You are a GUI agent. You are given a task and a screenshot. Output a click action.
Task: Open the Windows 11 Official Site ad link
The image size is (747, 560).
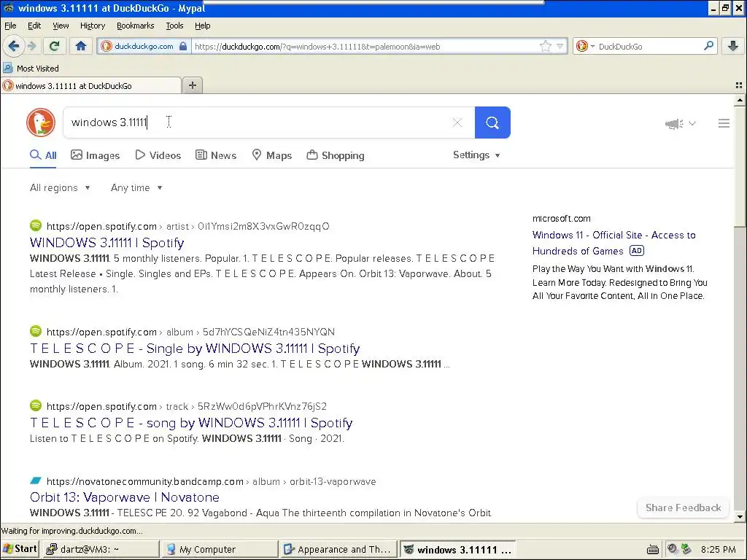[x=614, y=243]
